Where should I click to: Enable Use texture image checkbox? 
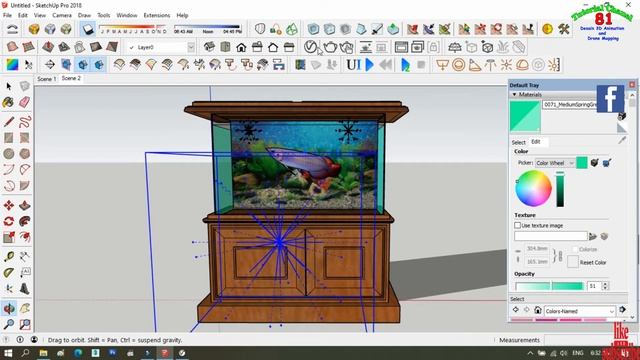coord(518,225)
